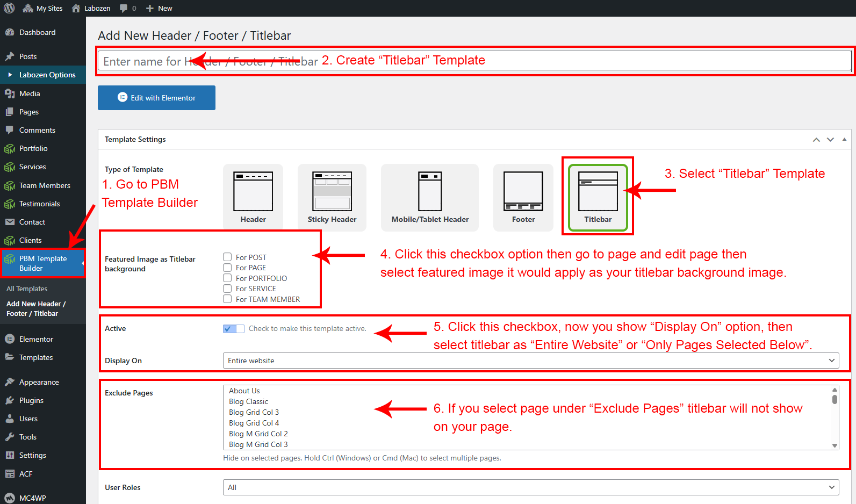Open the Display On dropdown
The height and width of the screenshot is (504, 856).
coord(530,361)
